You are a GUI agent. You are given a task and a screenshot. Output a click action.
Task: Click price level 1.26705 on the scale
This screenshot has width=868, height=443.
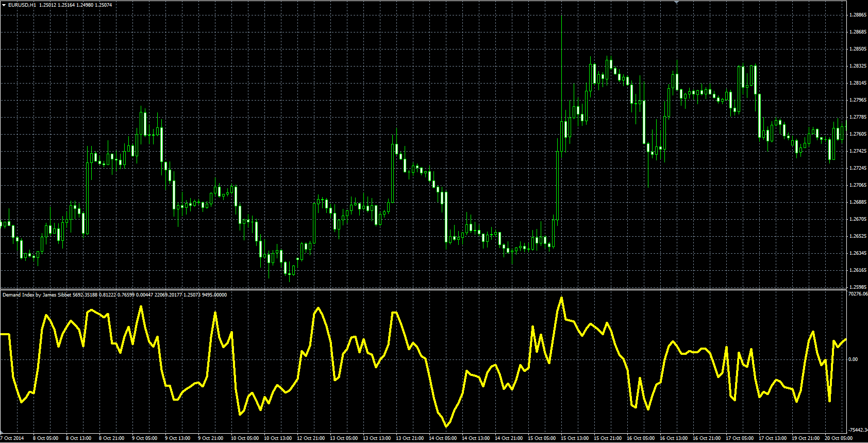click(857, 219)
